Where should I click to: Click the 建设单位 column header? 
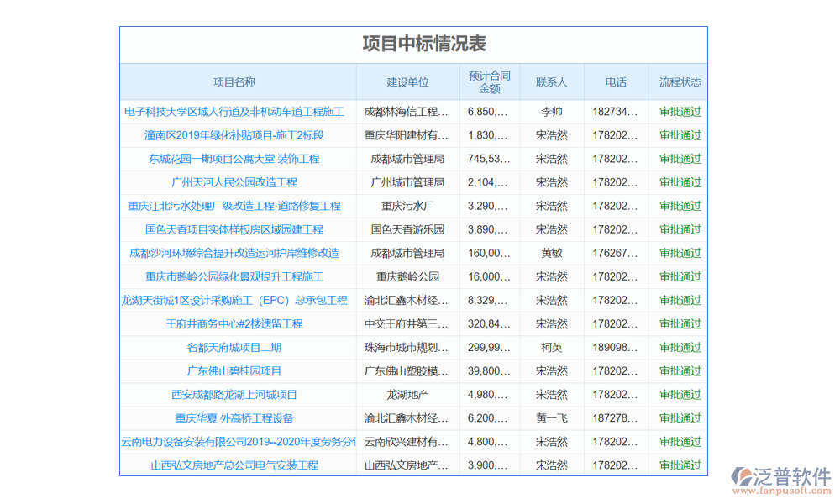[407, 82]
